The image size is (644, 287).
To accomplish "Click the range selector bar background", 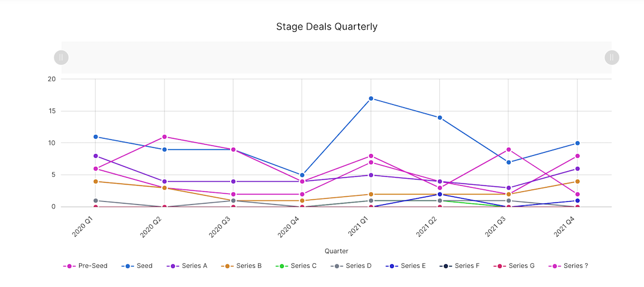I will point(336,58).
